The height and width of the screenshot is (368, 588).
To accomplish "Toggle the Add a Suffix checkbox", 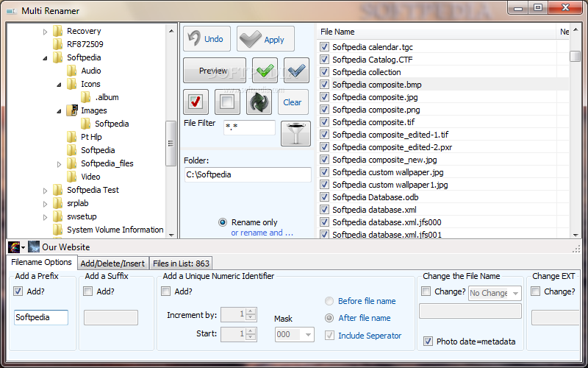I will 87,291.
